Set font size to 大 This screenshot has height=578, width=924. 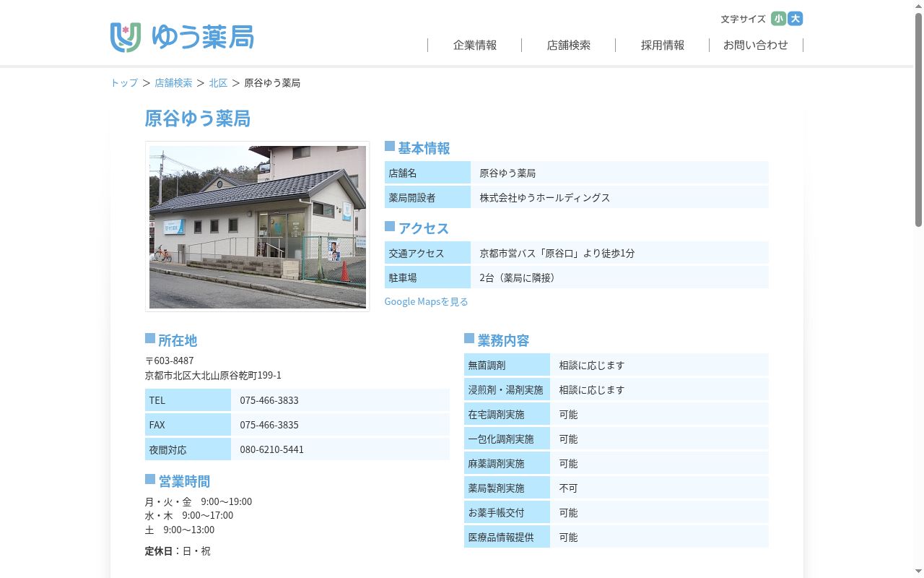tap(796, 19)
